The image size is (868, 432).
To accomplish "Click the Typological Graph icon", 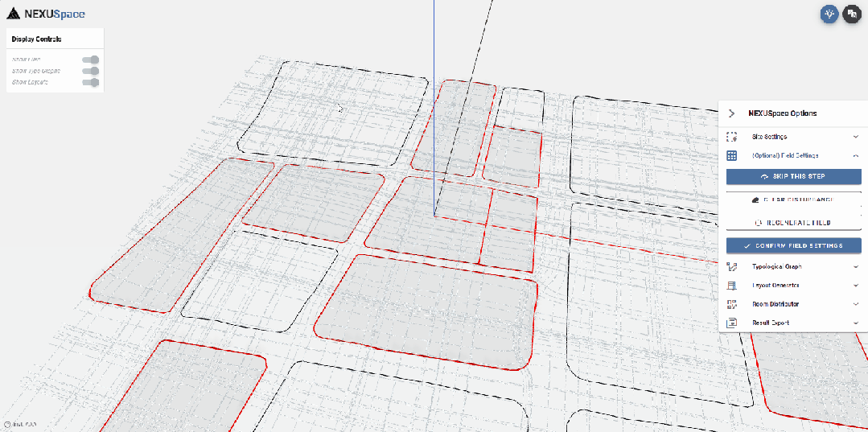I will tap(731, 267).
